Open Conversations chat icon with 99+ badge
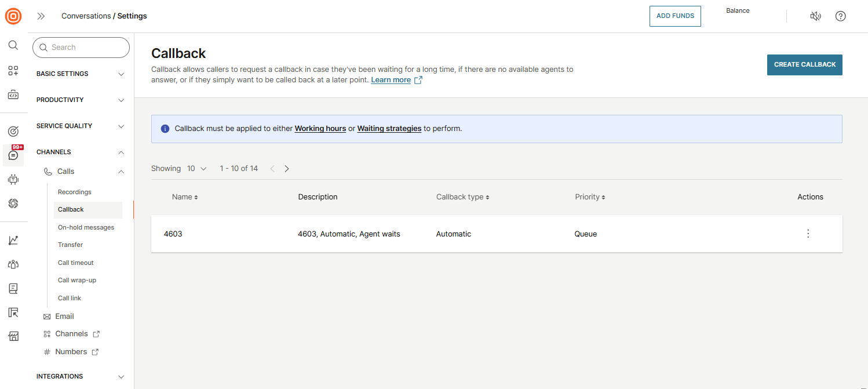The width and height of the screenshot is (868, 389). (13, 155)
